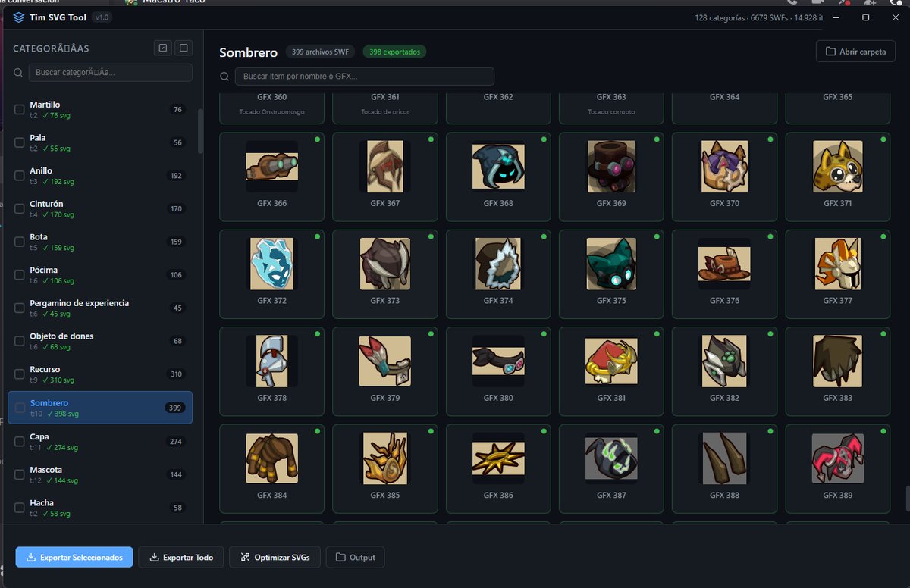Image resolution: width=910 pixels, height=588 pixels.
Task: Click the Tim SVG Tool logo icon
Action: point(18,17)
